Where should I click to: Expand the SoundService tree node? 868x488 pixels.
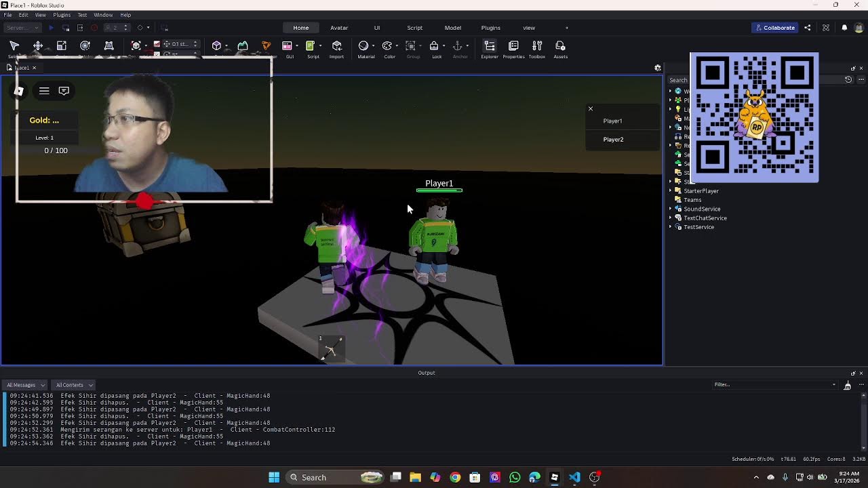click(671, 209)
